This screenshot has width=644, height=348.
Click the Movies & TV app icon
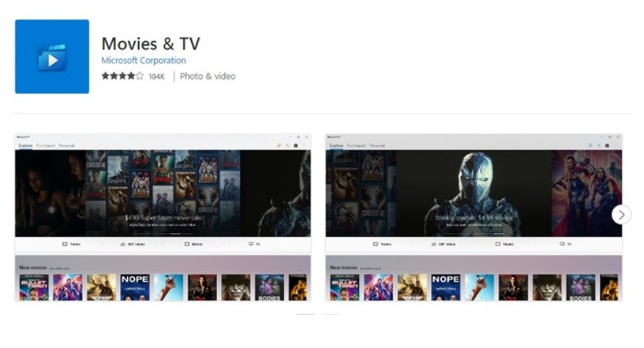[52, 57]
